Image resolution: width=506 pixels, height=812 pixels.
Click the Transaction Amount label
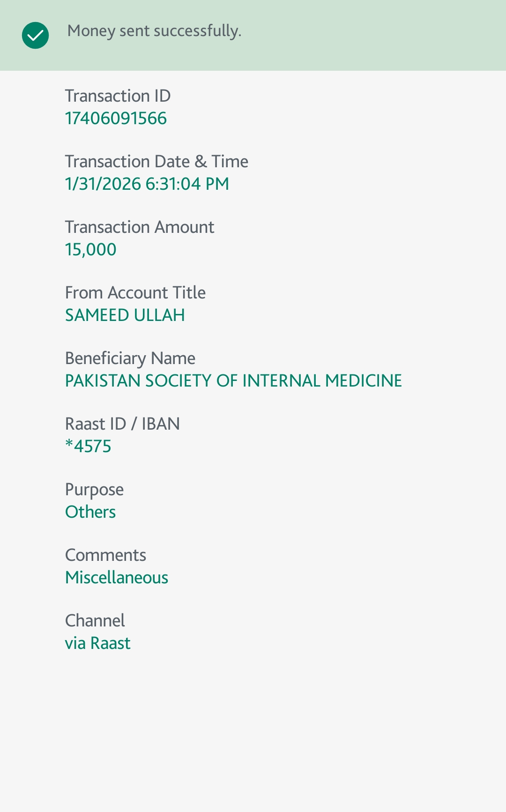pyautogui.click(x=140, y=227)
